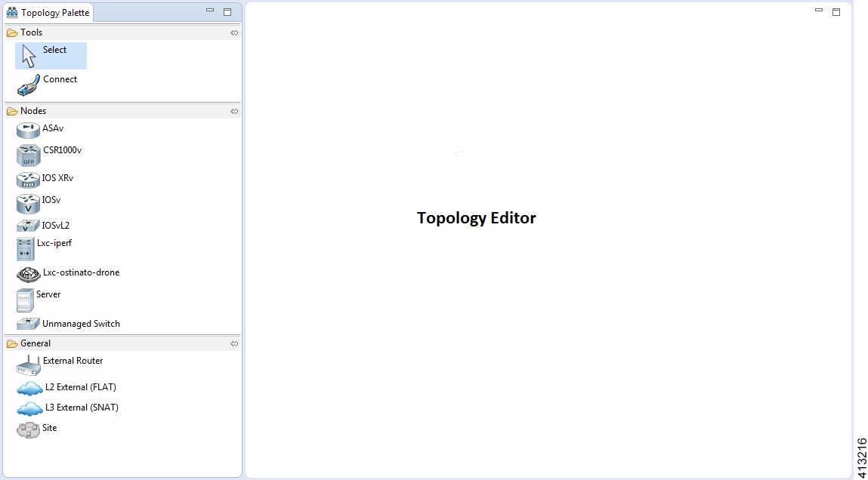Choose the L2 External (FLAT) cloud icon
The height and width of the screenshot is (480, 868).
coord(30,389)
